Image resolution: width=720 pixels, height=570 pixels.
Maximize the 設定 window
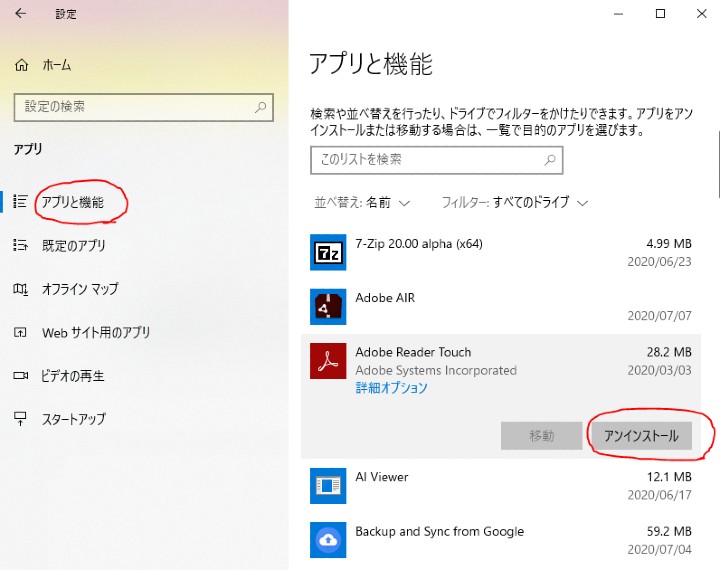click(x=660, y=14)
